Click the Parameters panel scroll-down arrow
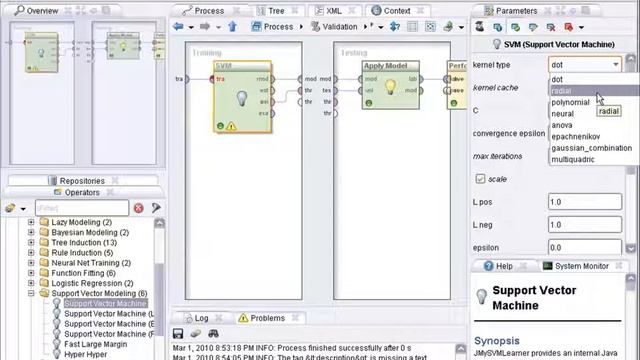The image size is (640, 360). point(631,248)
